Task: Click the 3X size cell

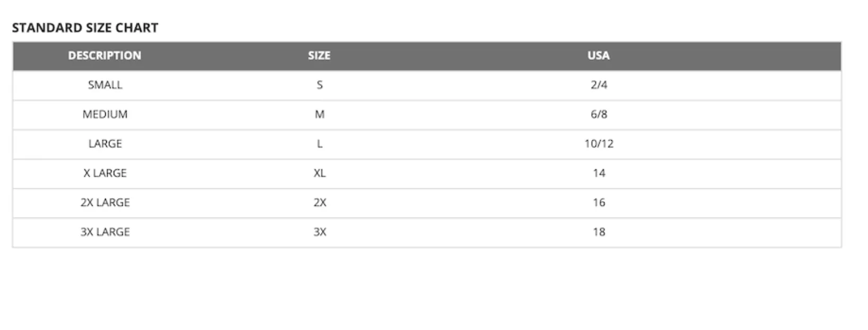Action: pos(320,232)
